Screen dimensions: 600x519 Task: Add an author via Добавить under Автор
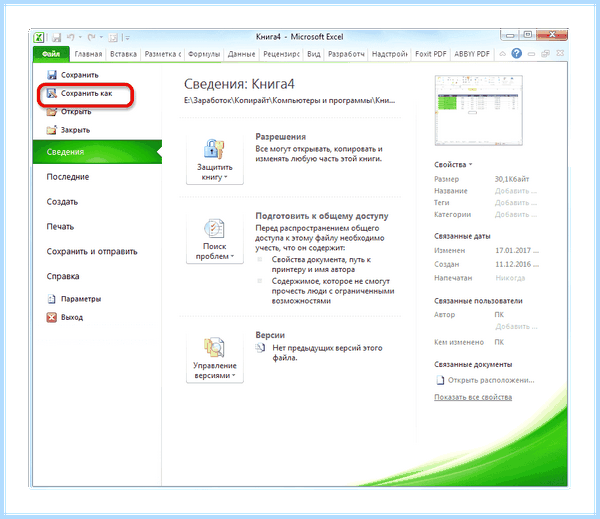[x=516, y=326]
